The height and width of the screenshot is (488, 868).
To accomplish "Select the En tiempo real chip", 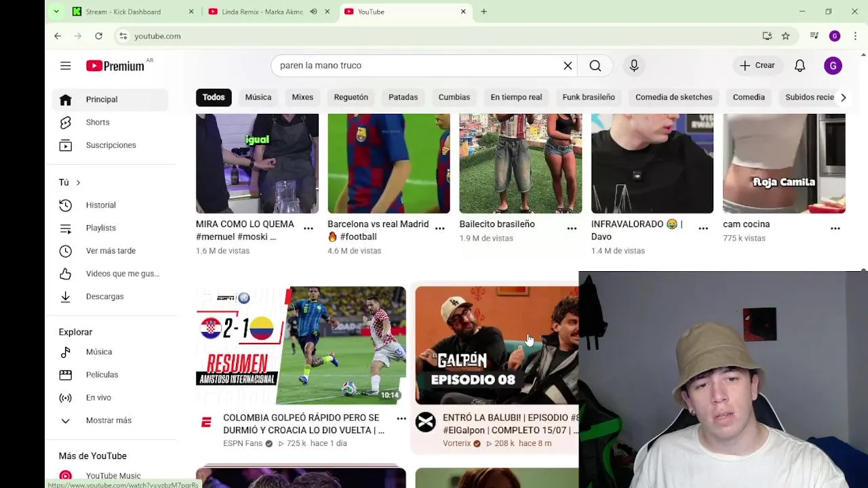I will click(516, 97).
